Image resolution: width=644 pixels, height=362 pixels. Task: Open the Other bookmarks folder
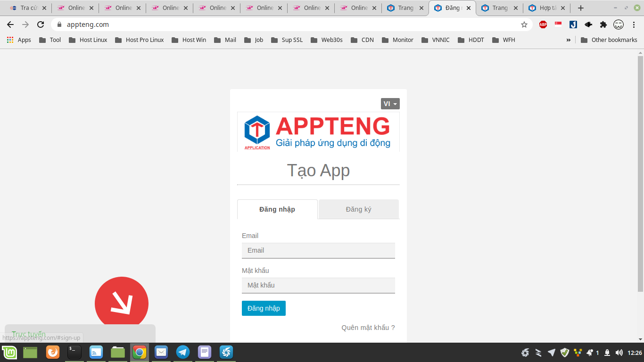click(x=609, y=40)
